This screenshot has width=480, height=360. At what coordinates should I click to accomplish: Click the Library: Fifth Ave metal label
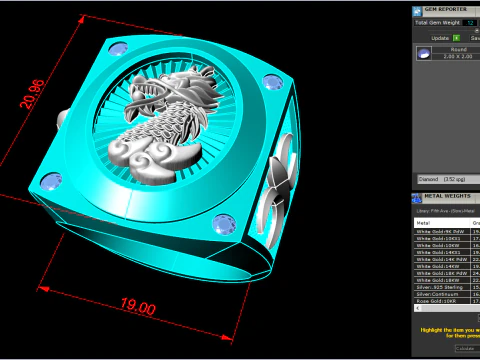point(445,211)
